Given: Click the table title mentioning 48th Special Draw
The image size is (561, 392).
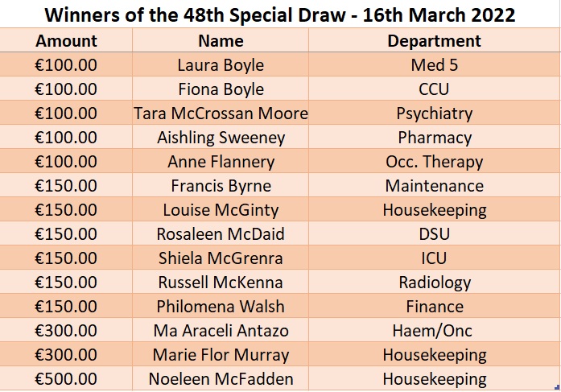Looking at the screenshot, I should point(280,14).
